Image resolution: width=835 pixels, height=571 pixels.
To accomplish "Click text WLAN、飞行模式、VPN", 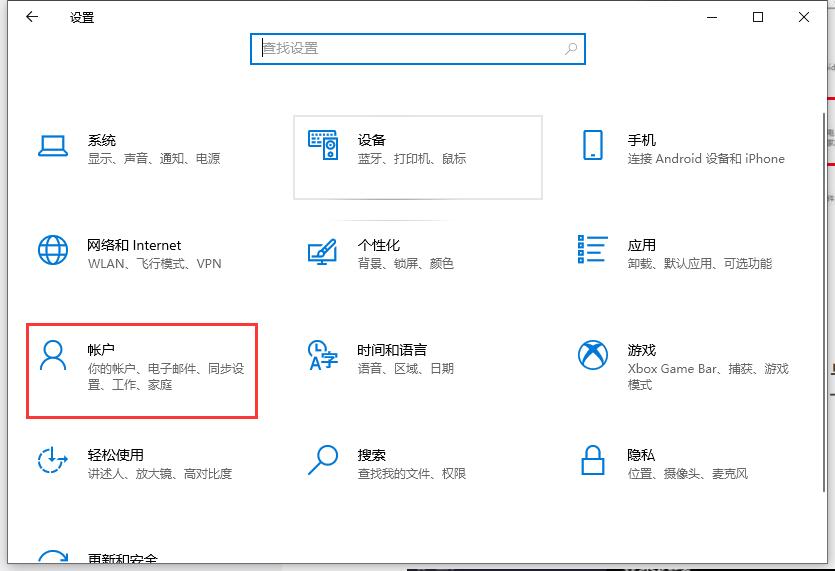I will point(154,264).
